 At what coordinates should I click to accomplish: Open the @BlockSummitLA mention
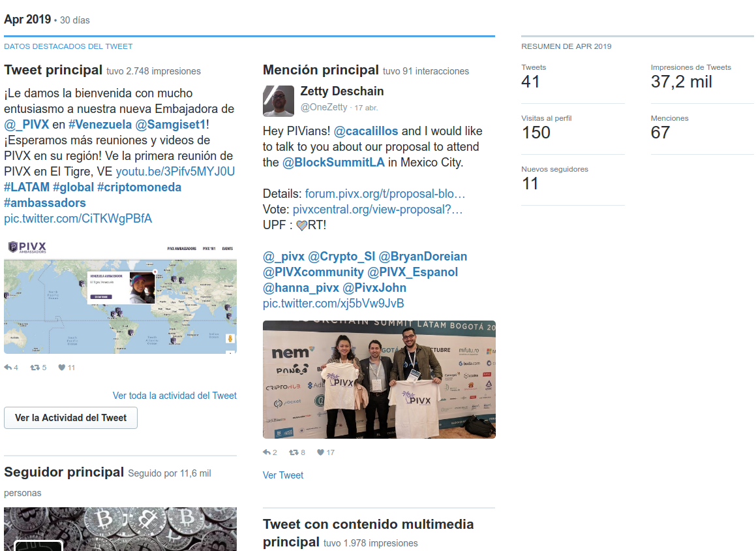point(333,163)
